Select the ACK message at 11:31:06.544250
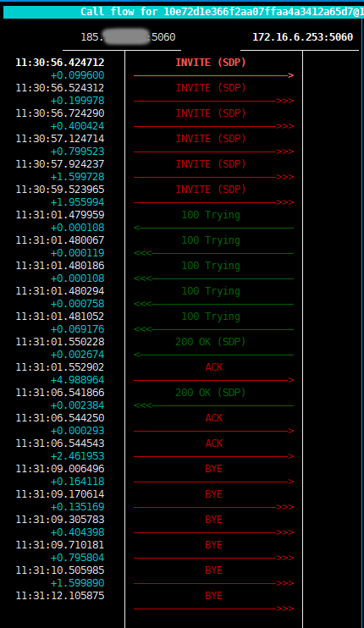This screenshot has width=364, height=628. (x=214, y=418)
